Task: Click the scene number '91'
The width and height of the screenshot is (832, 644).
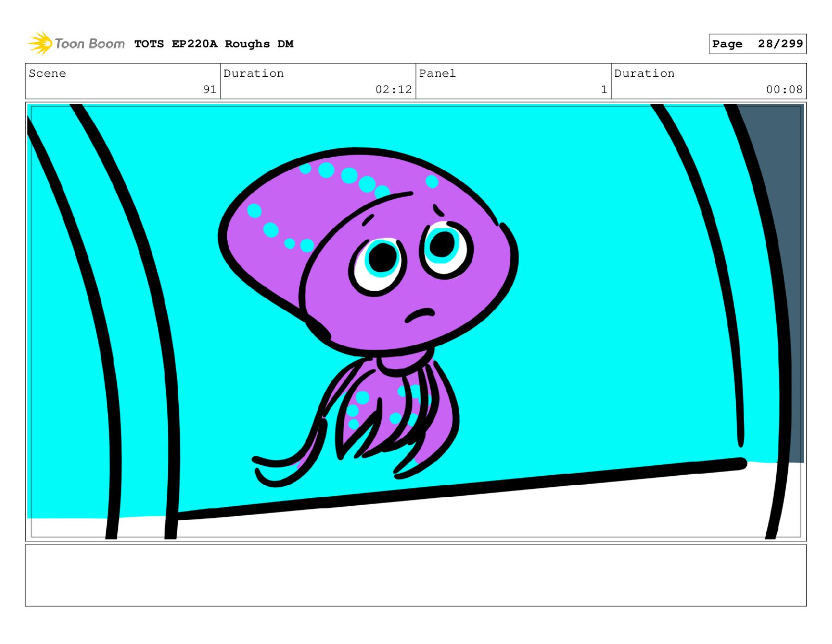Action: point(210,90)
